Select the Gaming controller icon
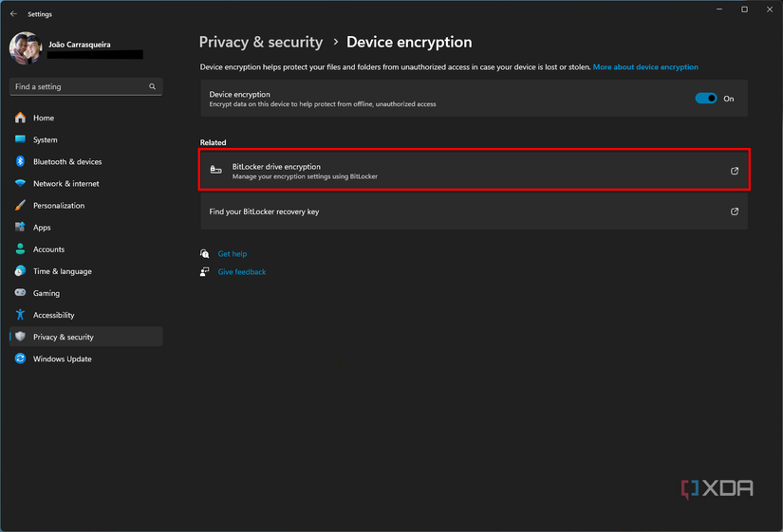Image resolution: width=783 pixels, height=532 pixels. click(20, 293)
